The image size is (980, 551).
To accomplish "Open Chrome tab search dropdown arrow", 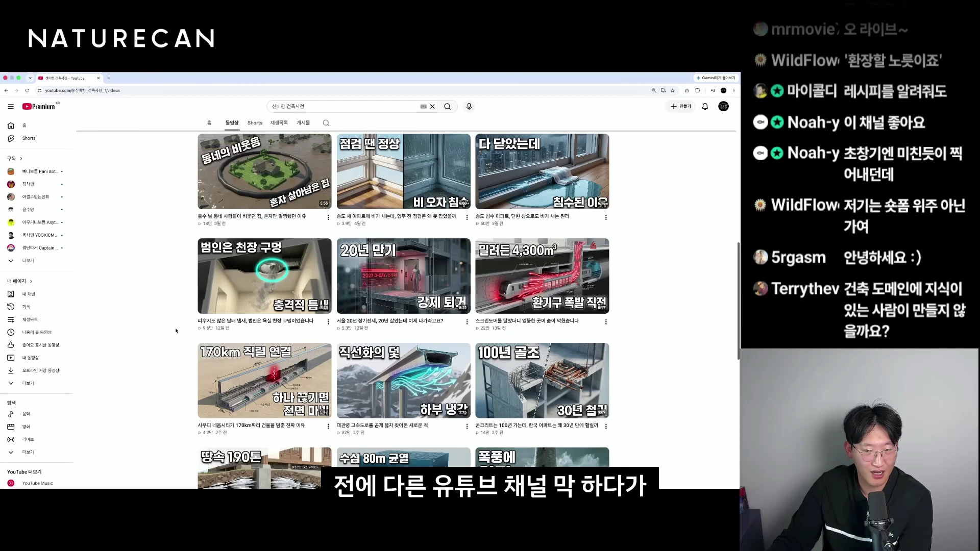I will 30,78.
